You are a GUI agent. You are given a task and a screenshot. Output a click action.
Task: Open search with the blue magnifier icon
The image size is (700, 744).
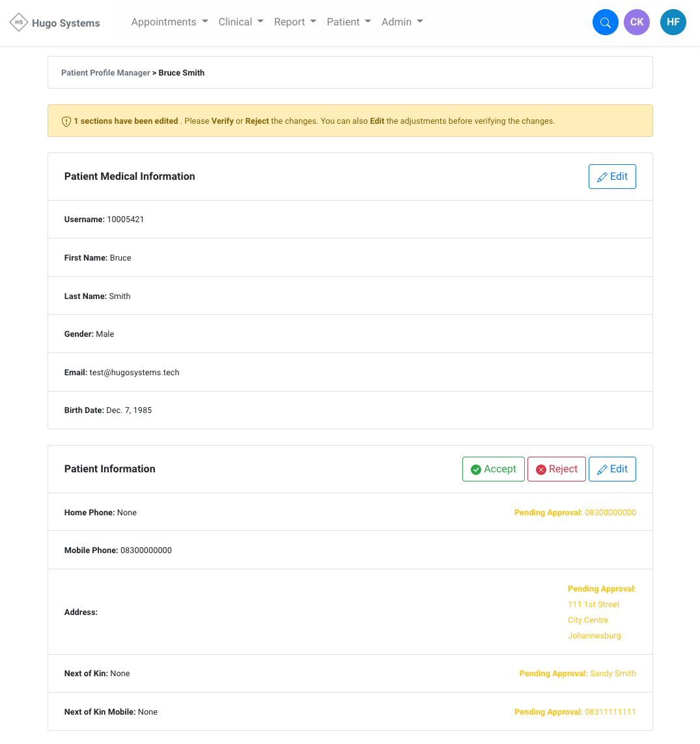click(x=605, y=23)
